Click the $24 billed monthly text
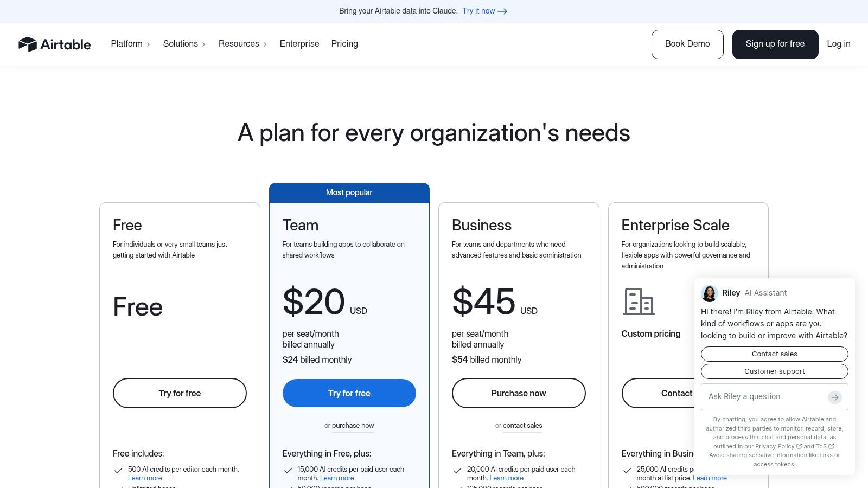This screenshot has height=488, width=868. [x=317, y=360]
